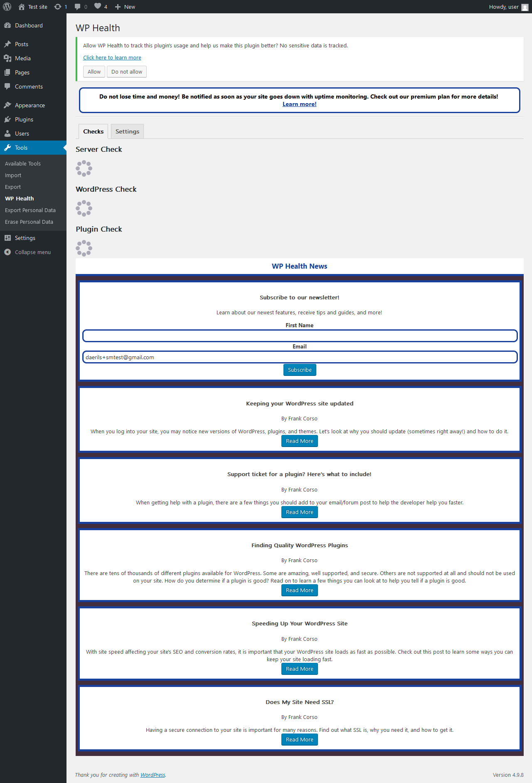This screenshot has width=532, height=783.
Task: Click Version 4.9.8 footer text
Action: 508,775
